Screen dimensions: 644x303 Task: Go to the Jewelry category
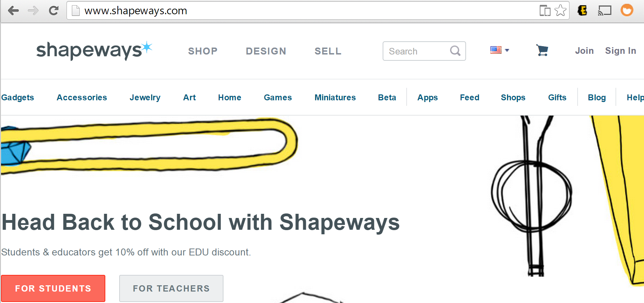coord(145,98)
